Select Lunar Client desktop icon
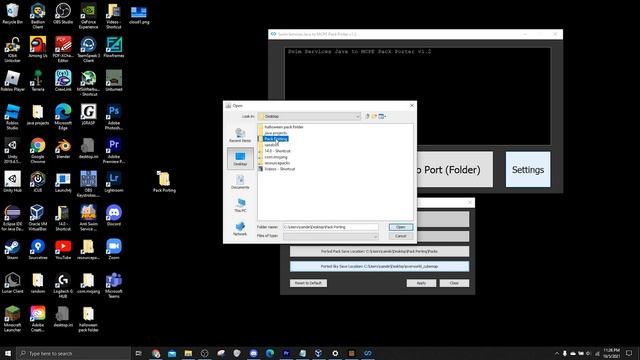 pos(13,283)
